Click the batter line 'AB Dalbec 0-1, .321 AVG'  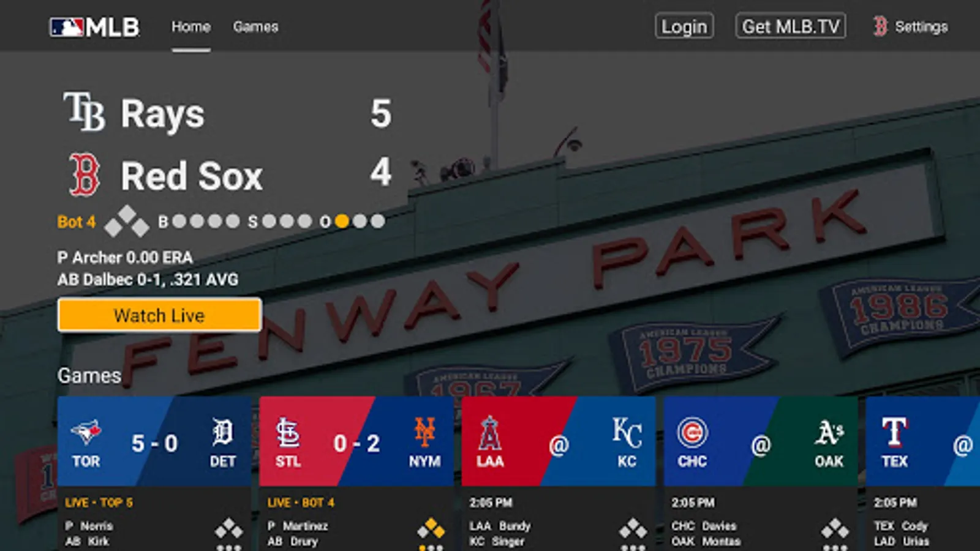click(148, 279)
